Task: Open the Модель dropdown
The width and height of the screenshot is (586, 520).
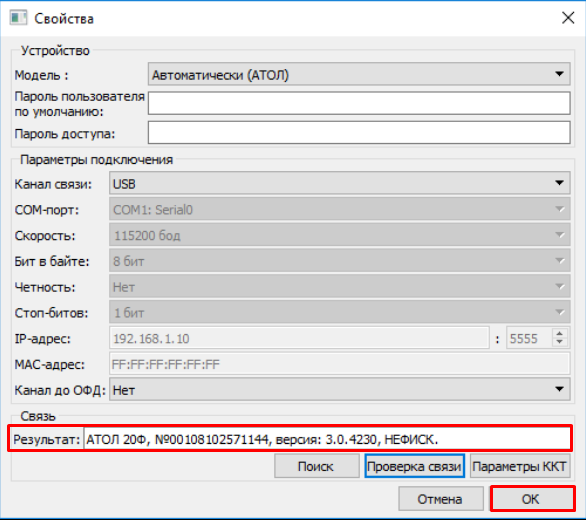Action: pyautogui.click(x=359, y=74)
